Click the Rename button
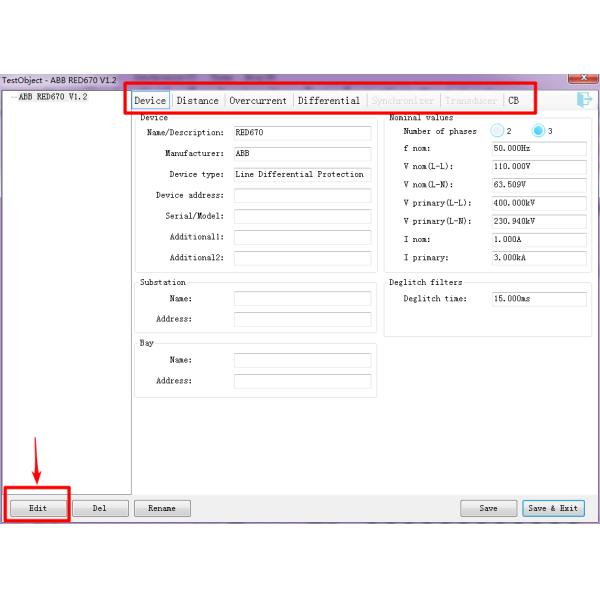 (162, 508)
